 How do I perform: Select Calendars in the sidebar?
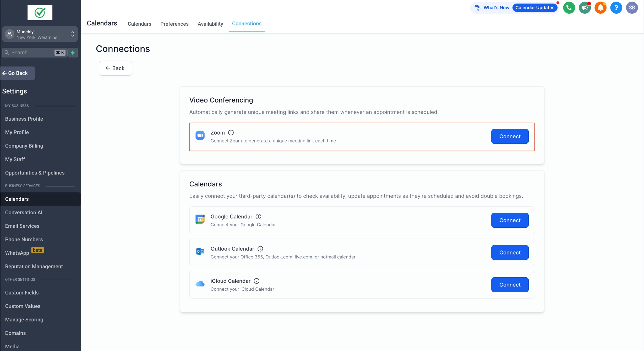tap(40, 199)
